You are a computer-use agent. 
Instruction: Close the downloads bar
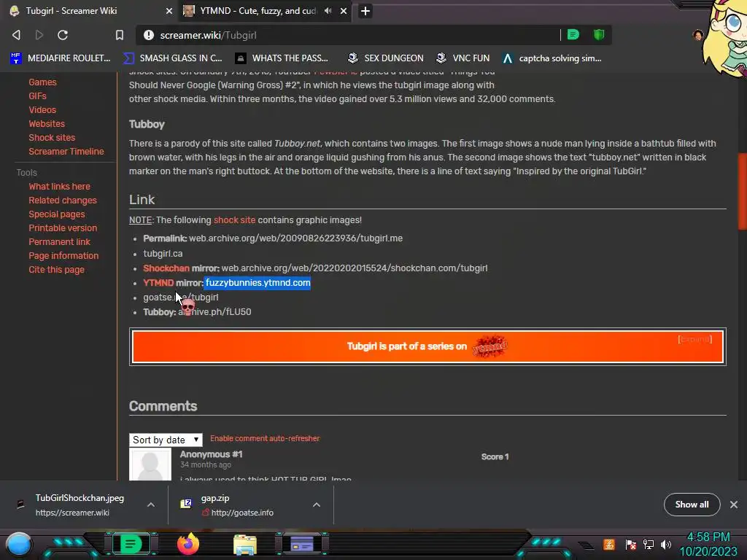point(734,505)
